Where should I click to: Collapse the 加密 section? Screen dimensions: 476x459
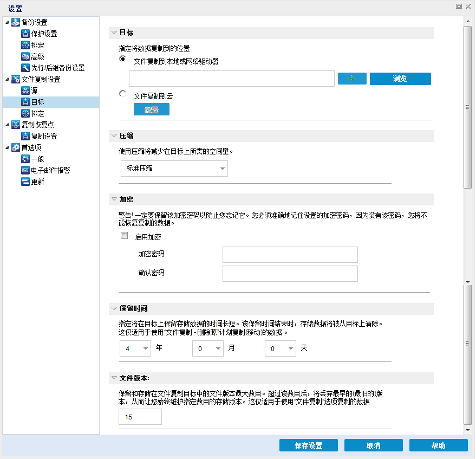(x=114, y=199)
